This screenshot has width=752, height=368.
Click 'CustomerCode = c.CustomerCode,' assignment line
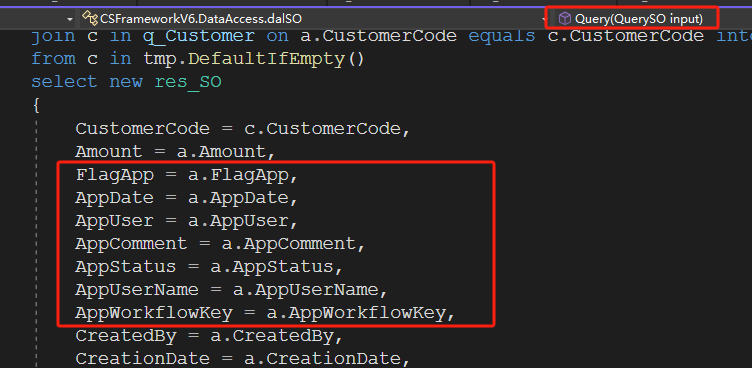[243, 129]
